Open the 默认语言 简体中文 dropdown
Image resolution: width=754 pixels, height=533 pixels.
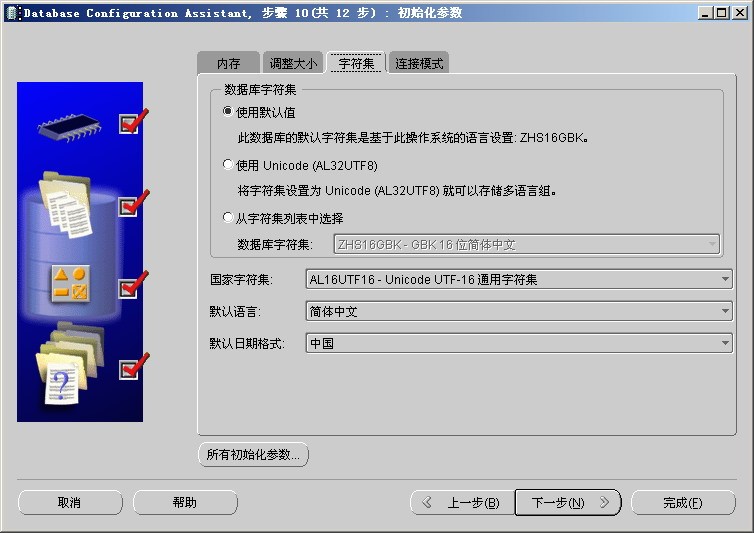pyautogui.click(x=519, y=312)
